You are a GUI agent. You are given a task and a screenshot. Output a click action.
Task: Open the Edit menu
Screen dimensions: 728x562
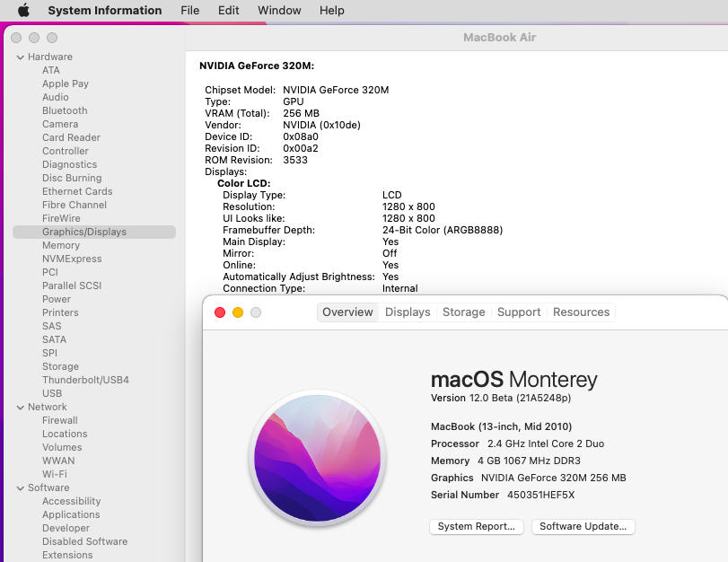228,10
